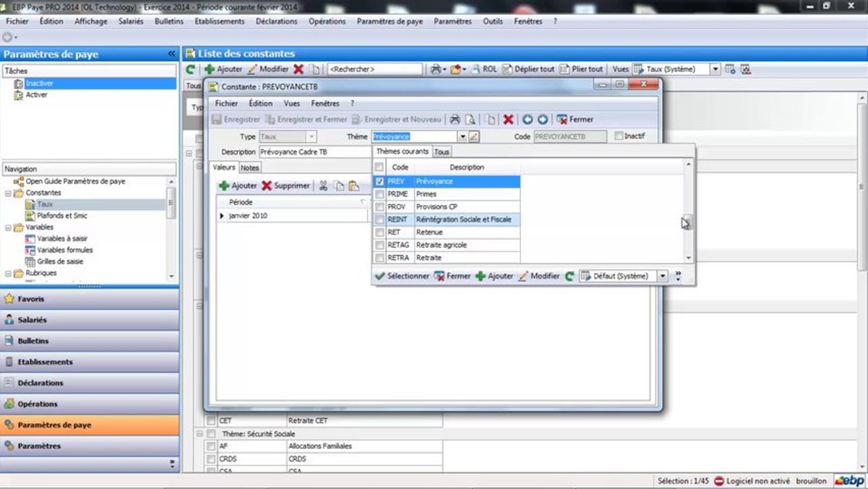868x489 pixels.
Task: Click the red delete X in main list toolbar
Action: point(298,69)
